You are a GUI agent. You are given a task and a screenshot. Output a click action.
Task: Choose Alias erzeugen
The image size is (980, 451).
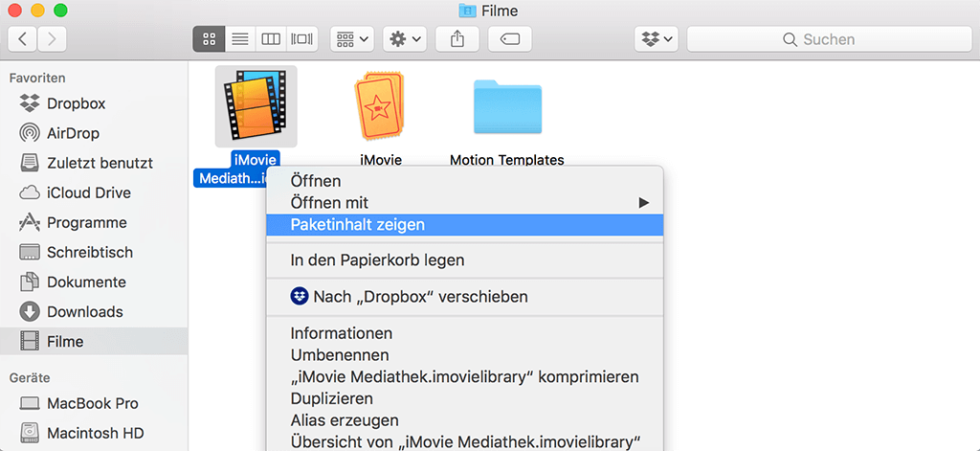pyautogui.click(x=464, y=420)
